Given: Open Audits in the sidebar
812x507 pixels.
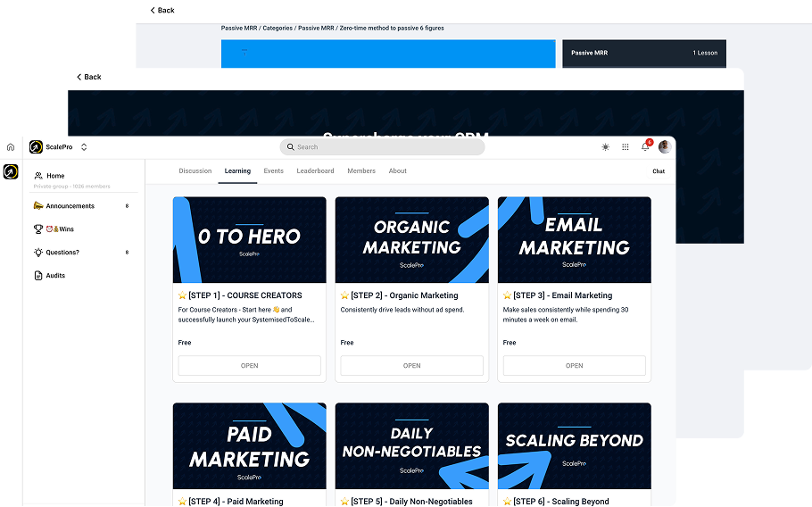Looking at the screenshot, I should tap(55, 276).
